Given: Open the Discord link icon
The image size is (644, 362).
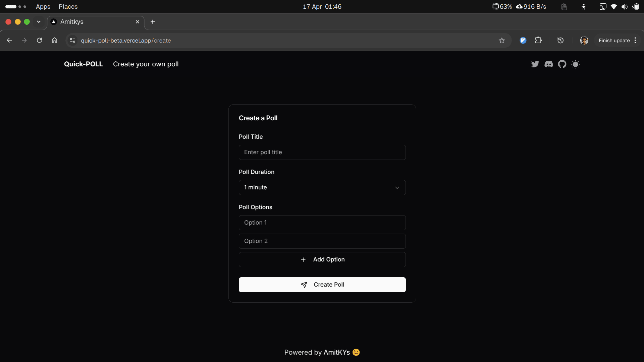Looking at the screenshot, I should point(549,64).
